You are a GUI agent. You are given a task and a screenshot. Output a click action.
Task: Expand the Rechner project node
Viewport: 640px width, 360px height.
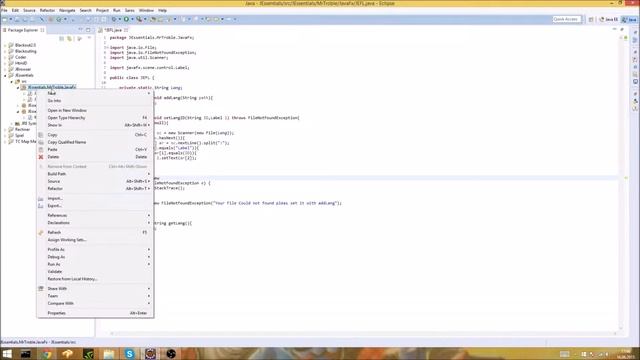(5, 129)
